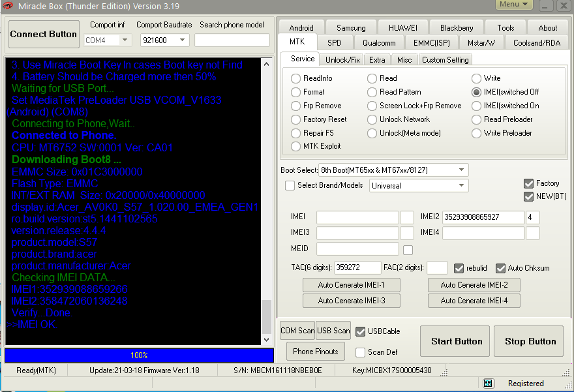Screen dimensions: 574x392
Task: Click the Start Button
Action: pos(455,341)
